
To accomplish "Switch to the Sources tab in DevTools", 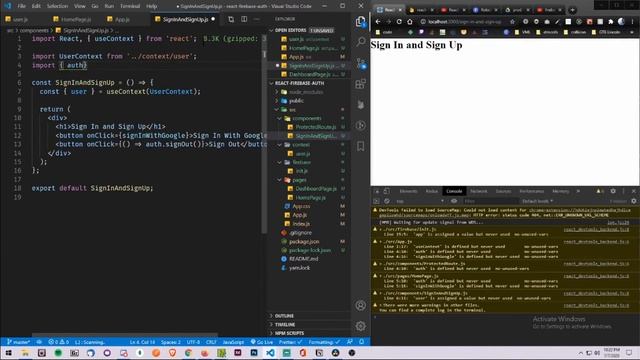I will pos(503,191).
